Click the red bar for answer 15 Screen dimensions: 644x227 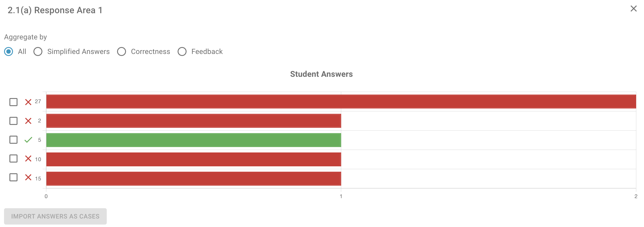tap(194, 179)
